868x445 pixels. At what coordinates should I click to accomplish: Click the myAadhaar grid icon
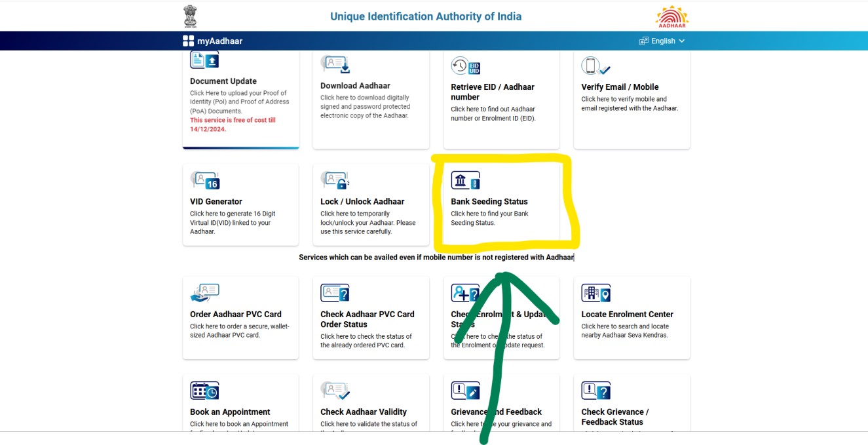coord(188,41)
